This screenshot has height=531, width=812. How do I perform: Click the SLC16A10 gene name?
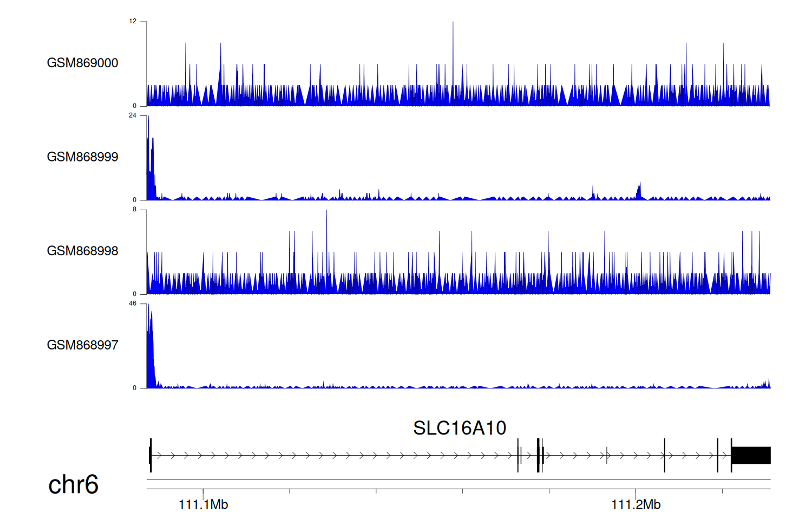tap(459, 428)
